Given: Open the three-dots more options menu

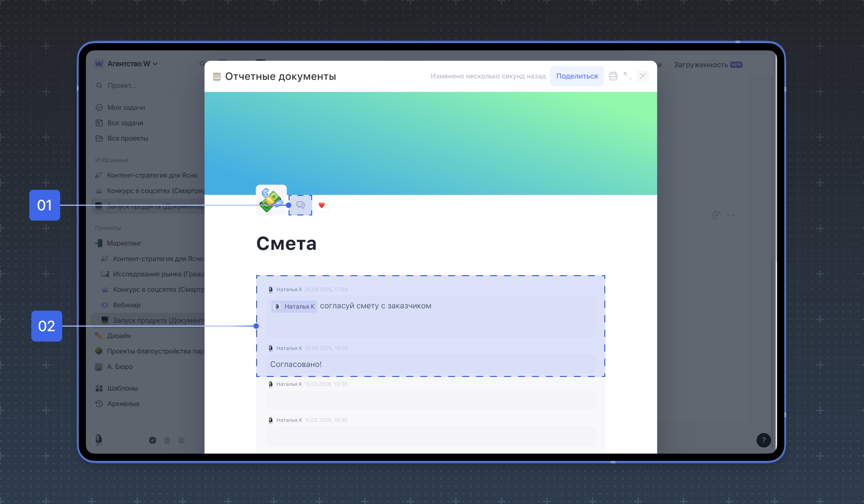Looking at the screenshot, I should [x=731, y=215].
